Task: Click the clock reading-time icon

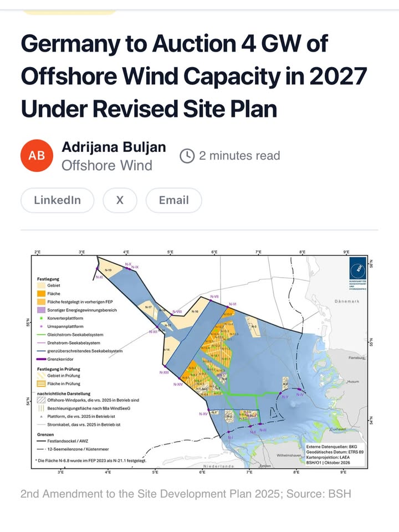Action: coord(187,156)
